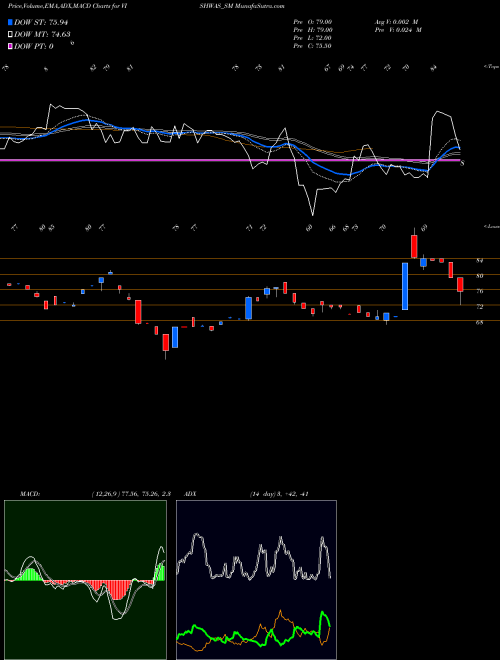Click the 72 price axis label
The height and width of the screenshot is (660, 500).
click(479, 307)
